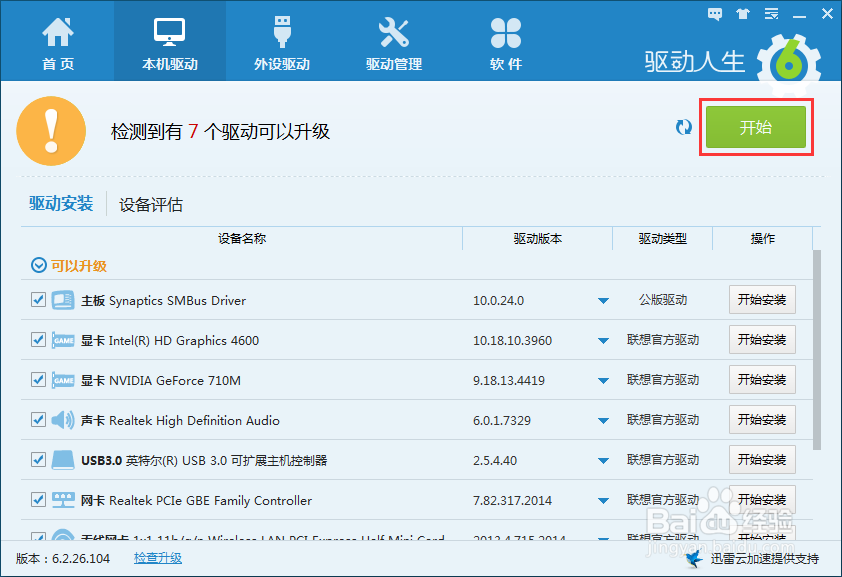The height and width of the screenshot is (577, 842).
Task: Select the 驱动安装 tab
Action: [x=61, y=204]
